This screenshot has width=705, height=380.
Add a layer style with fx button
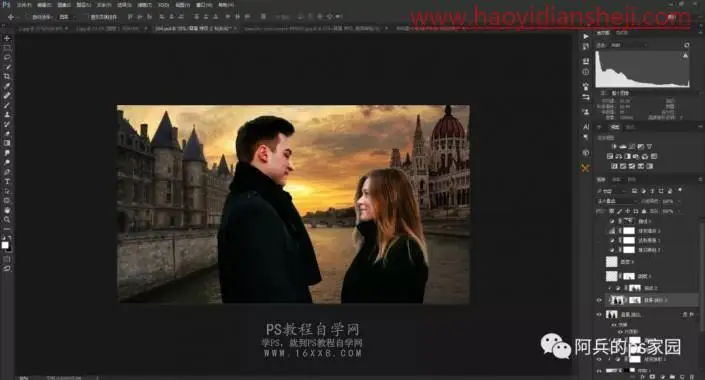(x=643, y=377)
